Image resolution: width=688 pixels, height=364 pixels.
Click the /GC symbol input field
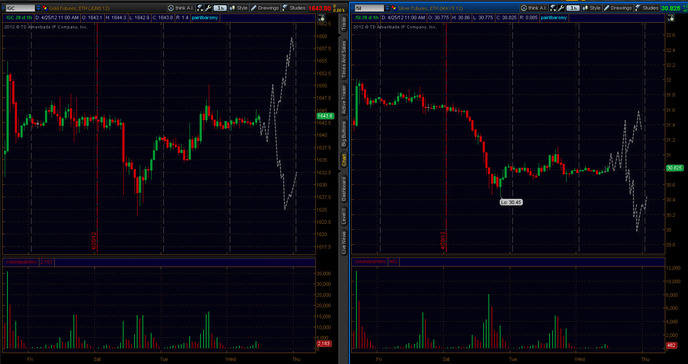click(x=20, y=8)
